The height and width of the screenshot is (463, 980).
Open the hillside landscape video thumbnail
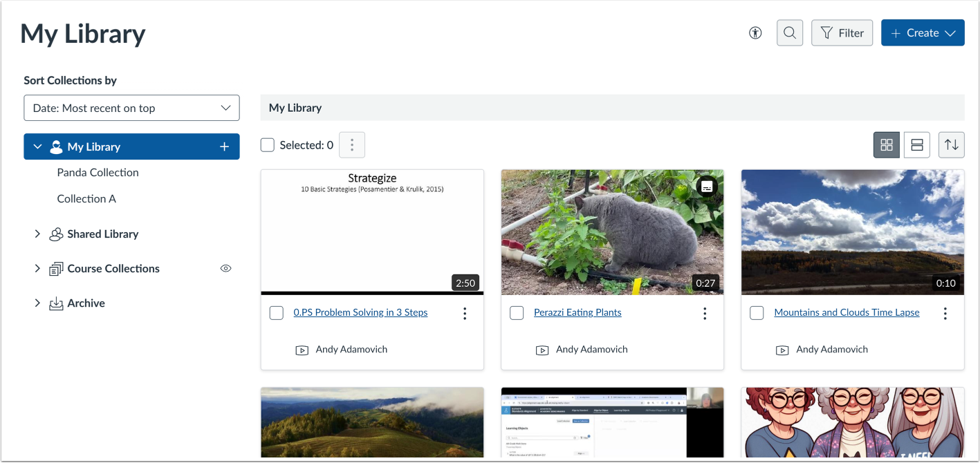pos(372,422)
